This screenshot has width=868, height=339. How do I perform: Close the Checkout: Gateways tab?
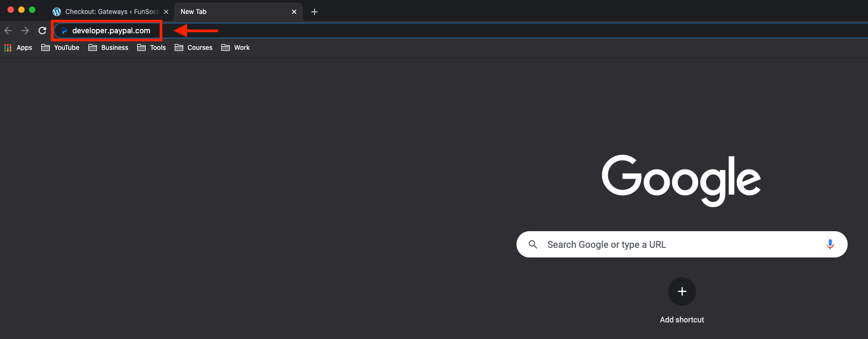click(166, 12)
